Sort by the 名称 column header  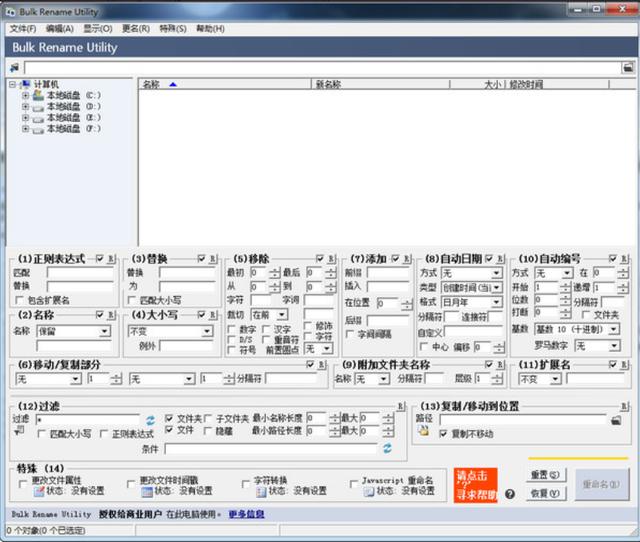pos(225,84)
